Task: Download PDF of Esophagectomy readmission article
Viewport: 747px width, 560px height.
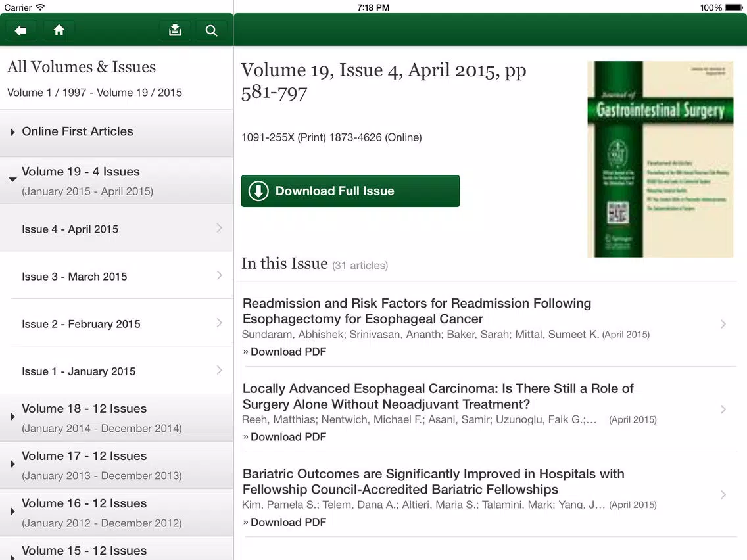Action: (285, 352)
